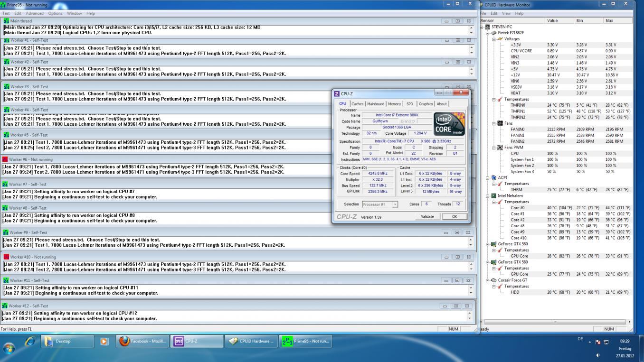Screen dimensions: 644x362
Task: Click the red Worker #10 Not running icon
Action: tap(6, 257)
